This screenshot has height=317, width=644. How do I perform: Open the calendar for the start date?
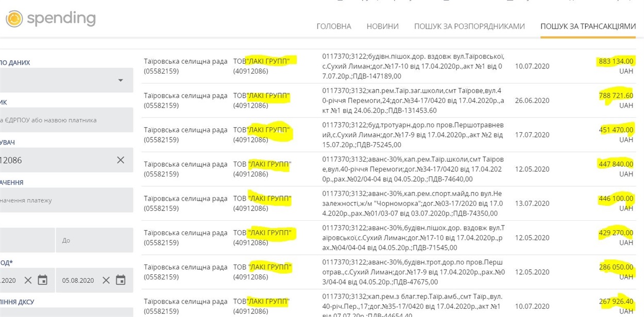coord(43,280)
